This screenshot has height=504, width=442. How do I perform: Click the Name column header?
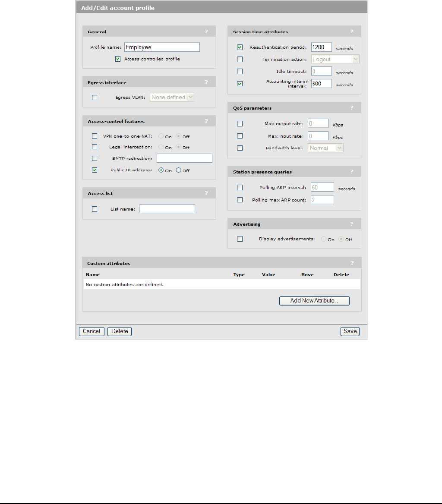93,274
